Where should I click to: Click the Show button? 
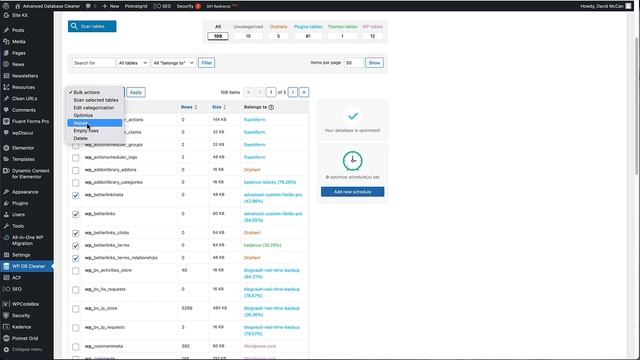[x=374, y=63]
